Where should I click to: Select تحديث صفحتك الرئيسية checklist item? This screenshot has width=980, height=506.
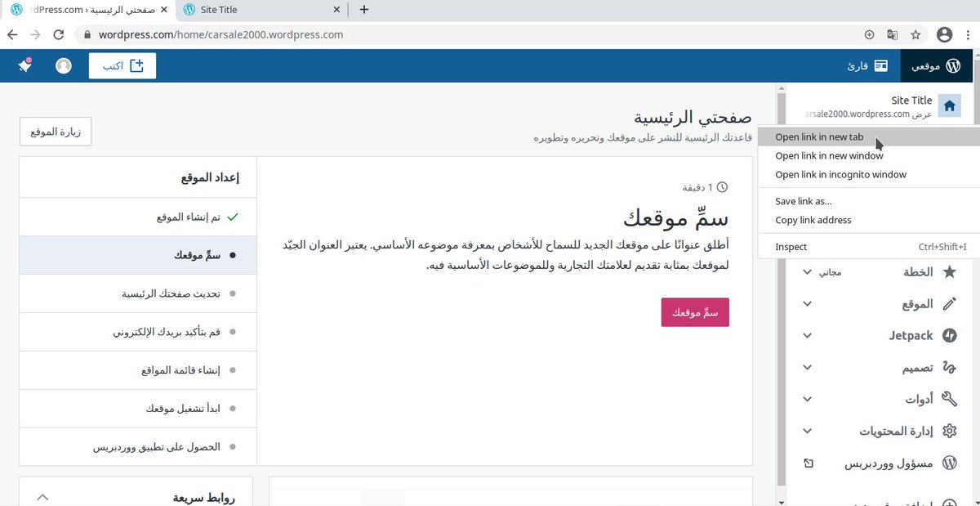point(137,293)
